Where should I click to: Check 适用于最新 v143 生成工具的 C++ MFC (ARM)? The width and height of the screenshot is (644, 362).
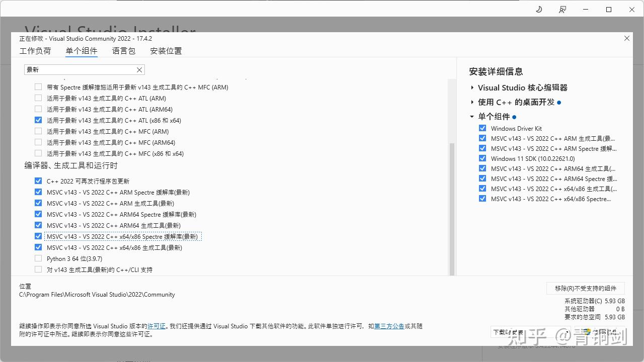(38, 131)
